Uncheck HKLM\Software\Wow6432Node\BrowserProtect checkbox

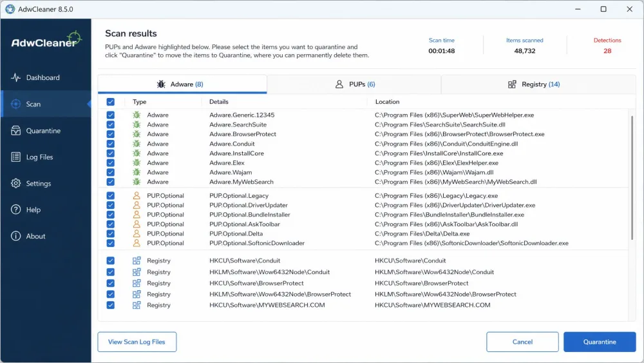pos(111,295)
